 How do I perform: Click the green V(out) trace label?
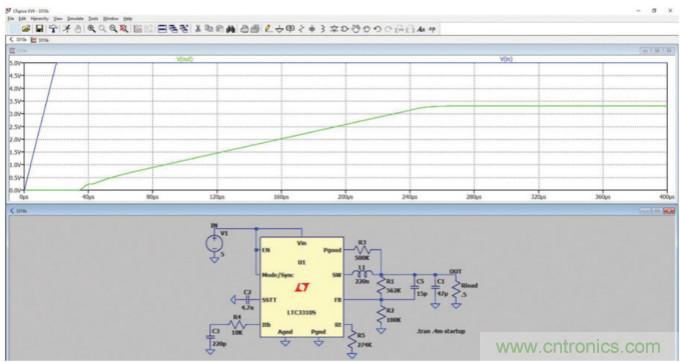(x=185, y=59)
